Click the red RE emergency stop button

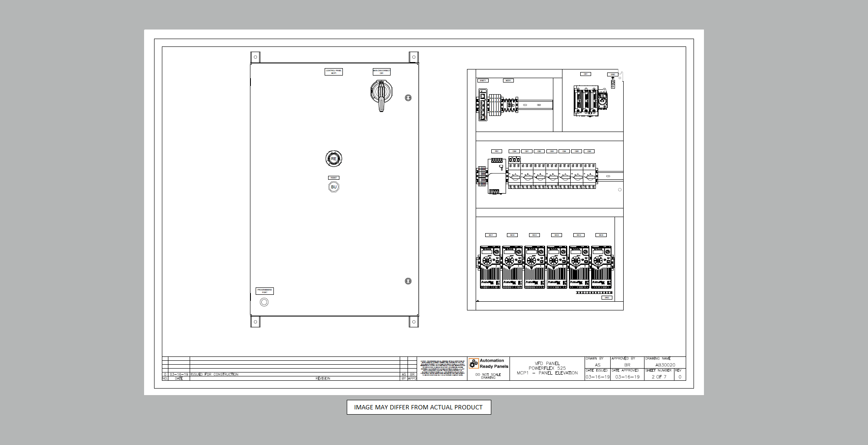334,158
